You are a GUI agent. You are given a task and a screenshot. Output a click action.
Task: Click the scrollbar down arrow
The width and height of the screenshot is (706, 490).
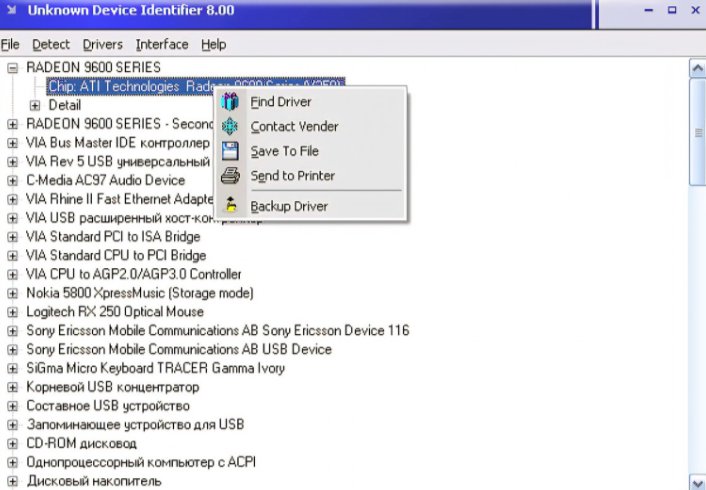[697, 481]
